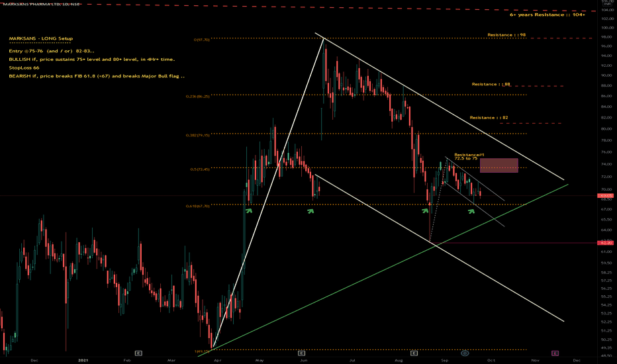This screenshot has height=364, width=617.
Task: Click the Oct label on time axis
Action: click(x=491, y=360)
